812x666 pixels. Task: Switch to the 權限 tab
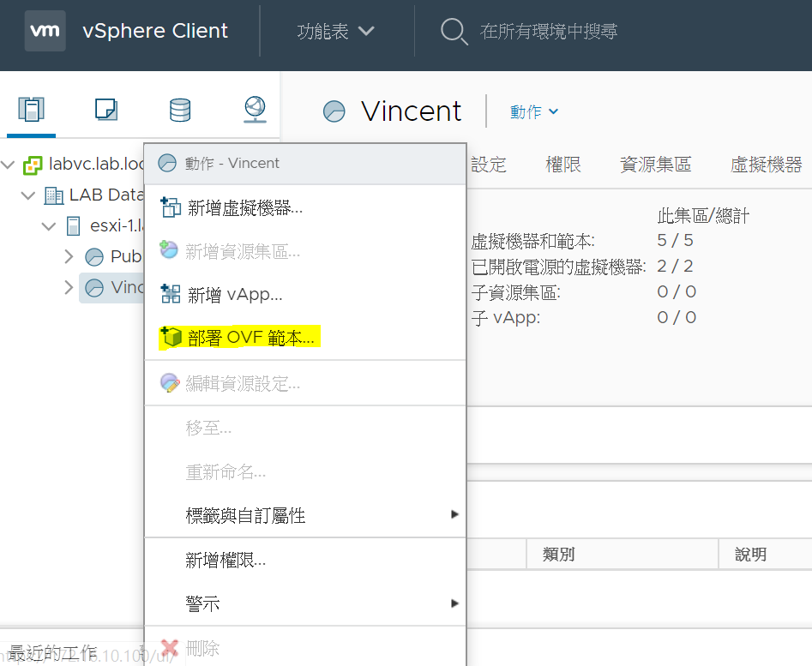[x=562, y=165]
